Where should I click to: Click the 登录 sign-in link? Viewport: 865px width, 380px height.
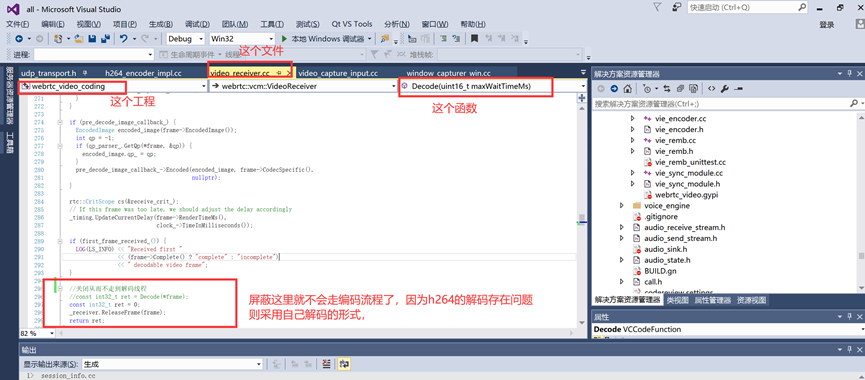(x=826, y=24)
